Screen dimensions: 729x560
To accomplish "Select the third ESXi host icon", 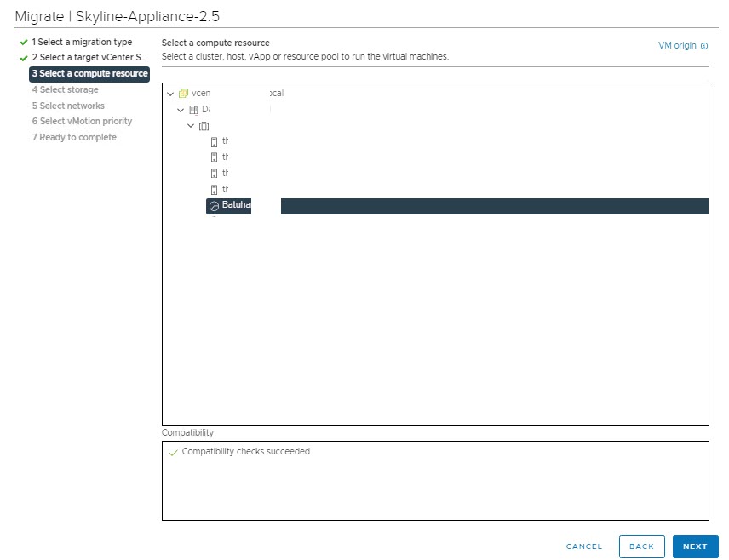I will [214, 174].
